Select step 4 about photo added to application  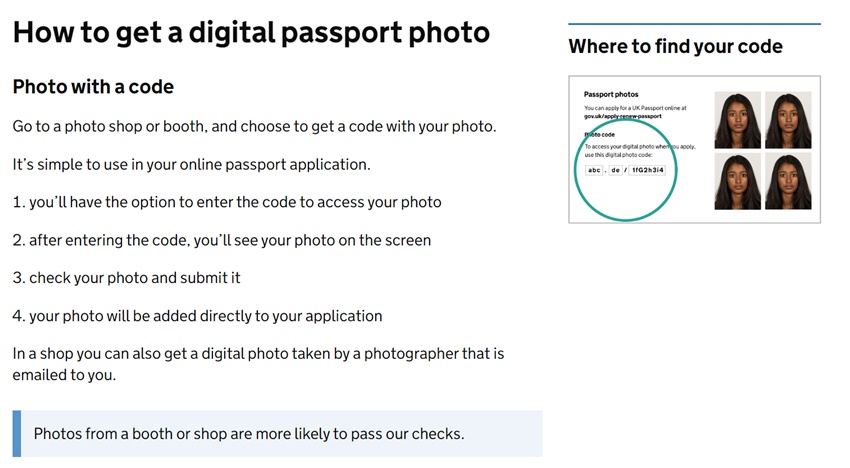(197, 316)
